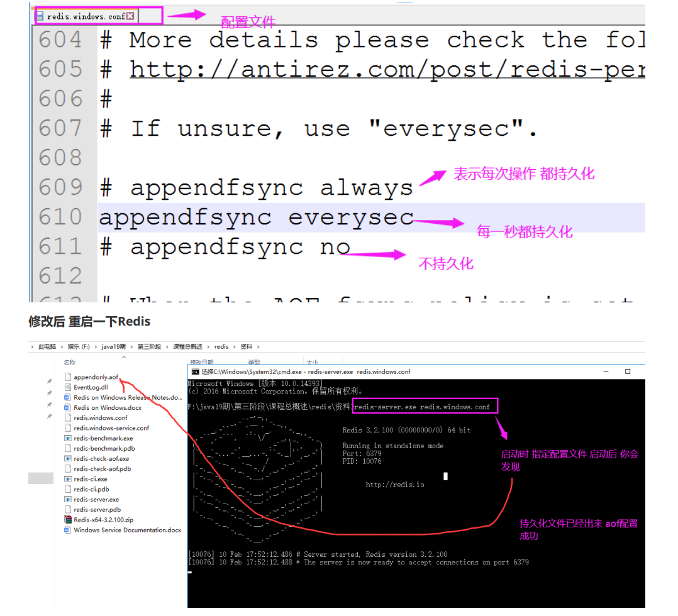The width and height of the screenshot is (678, 616).
Task: Click redis-cli.exe application icon
Action: (68, 479)
